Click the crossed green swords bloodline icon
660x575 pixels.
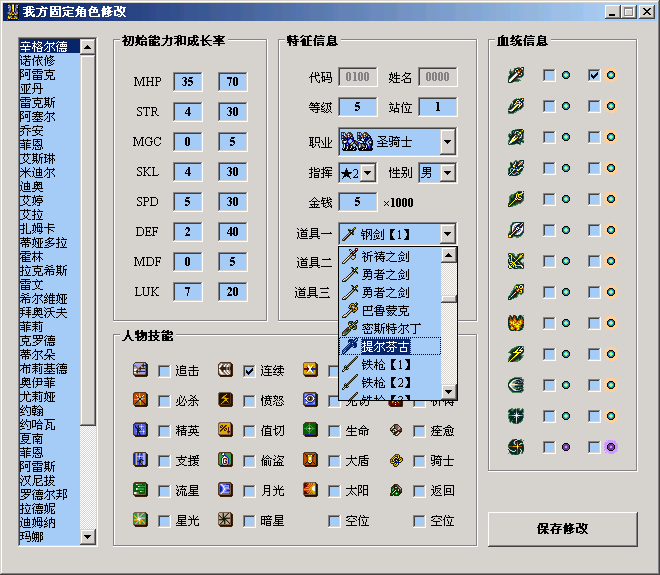click(x=516, y=261)
